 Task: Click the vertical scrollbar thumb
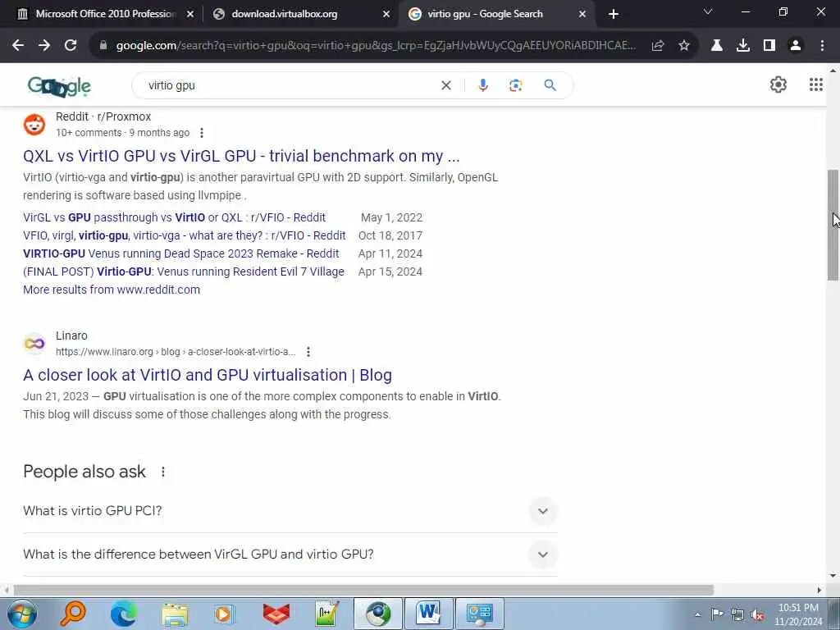coord(833,225)
